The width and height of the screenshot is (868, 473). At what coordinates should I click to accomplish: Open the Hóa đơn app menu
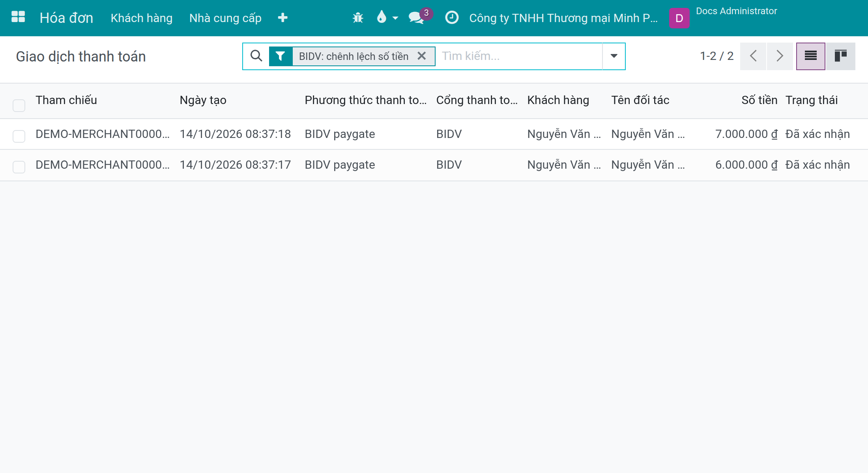coord(66,18)
